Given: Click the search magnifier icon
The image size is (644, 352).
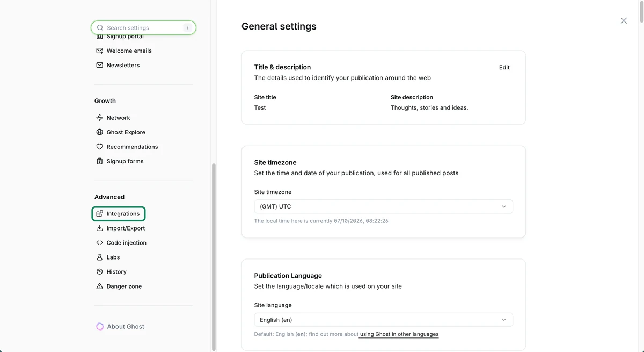Looking at the screenshot, I should click(x=100, y=28).
